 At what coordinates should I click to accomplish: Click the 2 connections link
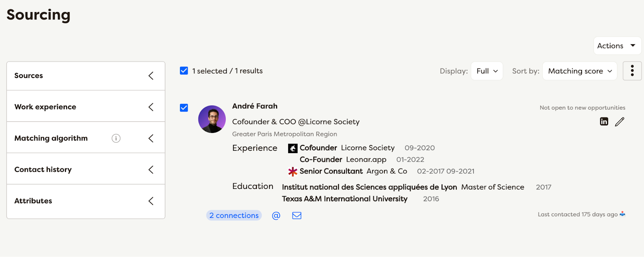click(234, 215)
